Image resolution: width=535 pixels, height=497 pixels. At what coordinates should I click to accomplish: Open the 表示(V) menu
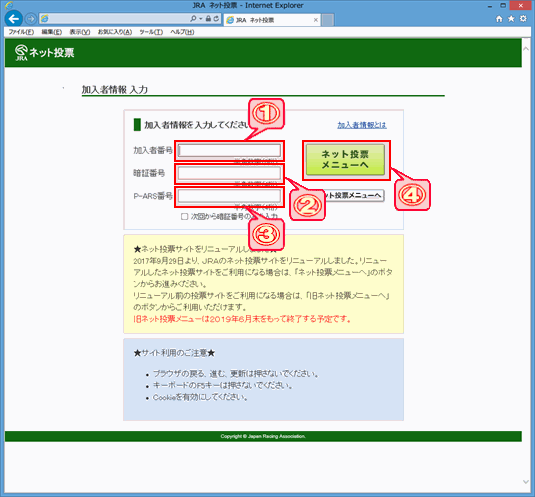pyautogui.click(x=80, y=32)
